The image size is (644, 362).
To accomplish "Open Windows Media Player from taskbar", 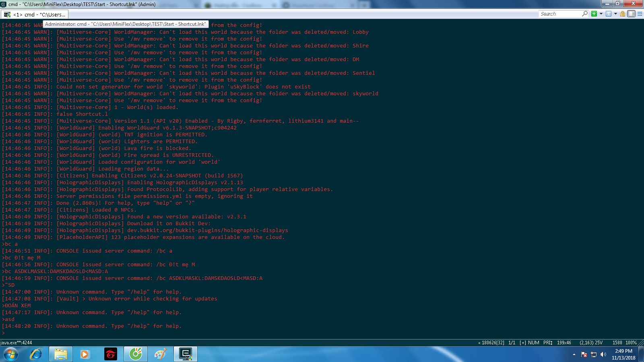I will (85, 354).
